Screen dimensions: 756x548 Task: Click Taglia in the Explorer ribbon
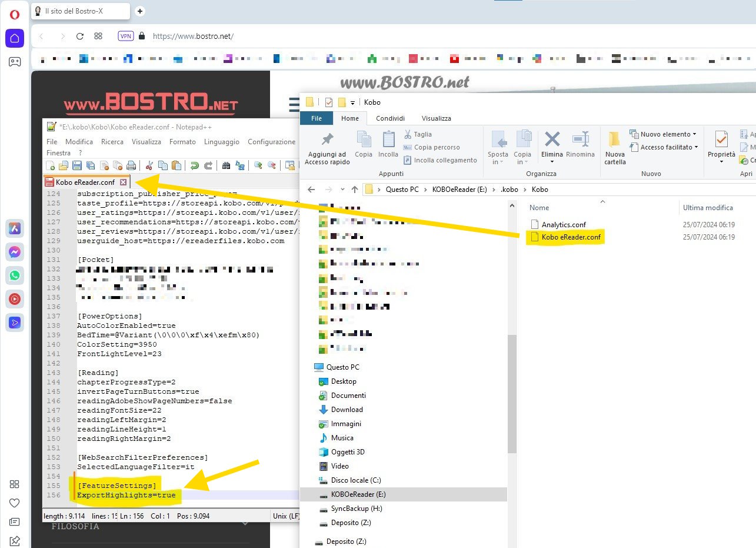[418, 134]
